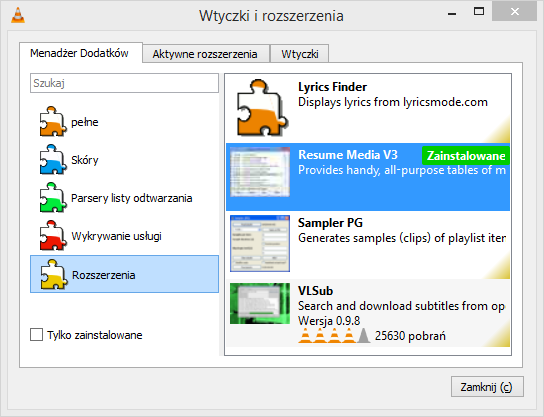The width and height of the screenshot is (544, 417).
Task: Select the VLSub title
Action: coord(315,291)
